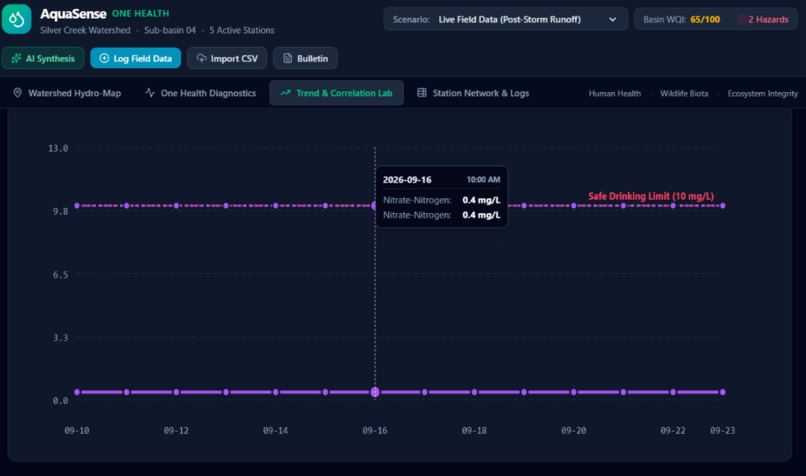The height and width of the screenshot is (476, 806).
Task: Open the Scenario dropdown
Action: (x=505, y=20)
